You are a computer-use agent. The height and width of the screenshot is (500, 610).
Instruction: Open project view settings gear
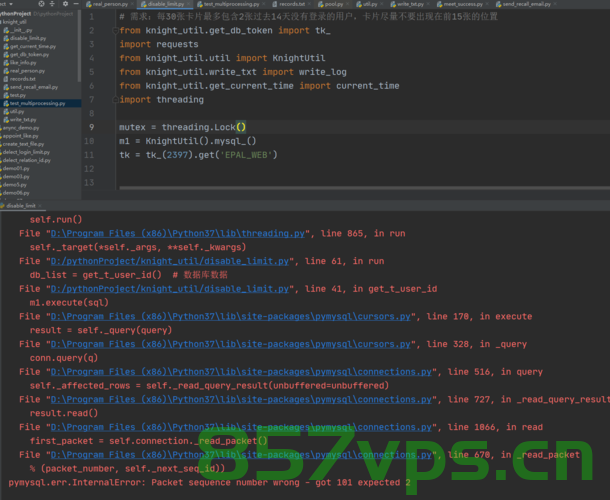pos(65,4)
